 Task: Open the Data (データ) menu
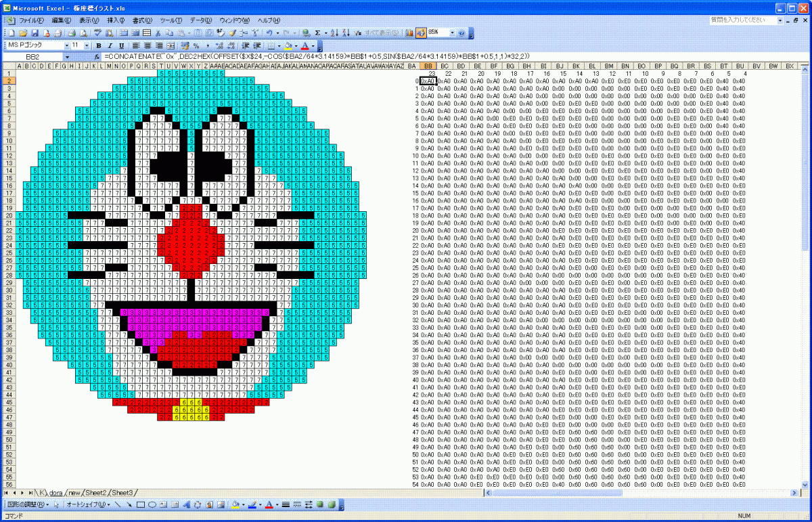[201, 20]
